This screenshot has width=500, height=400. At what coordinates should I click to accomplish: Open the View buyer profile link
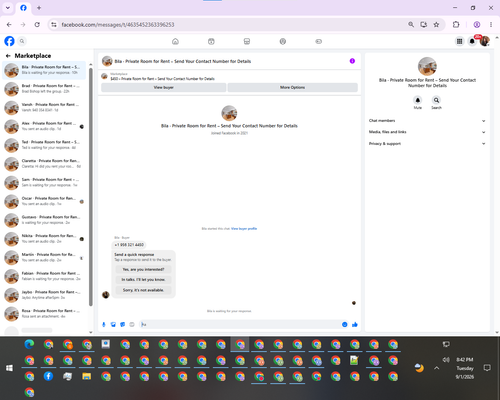pos(244,229)
